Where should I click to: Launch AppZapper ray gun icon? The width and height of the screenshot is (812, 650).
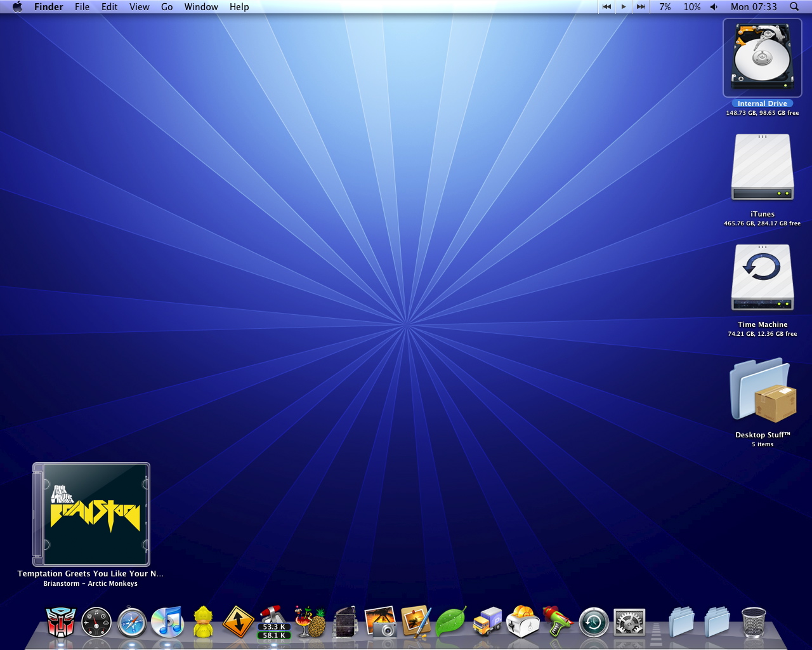pos(558,621)
